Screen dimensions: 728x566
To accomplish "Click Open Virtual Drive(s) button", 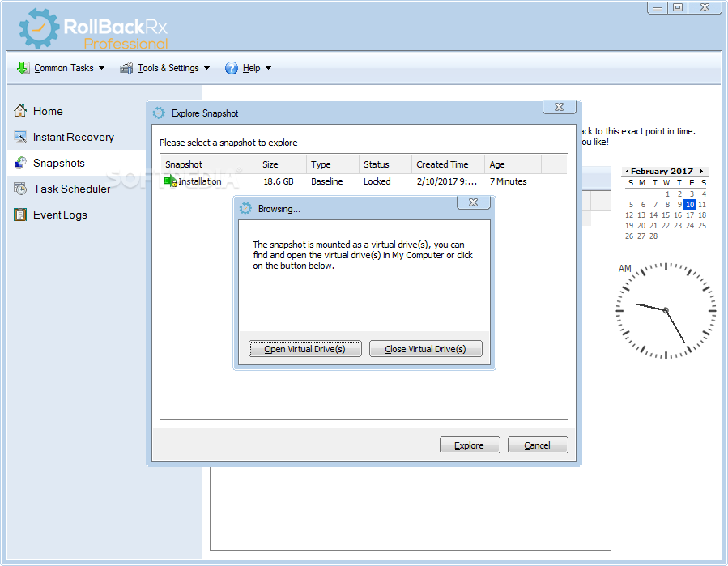I will (x=305, y=349).
